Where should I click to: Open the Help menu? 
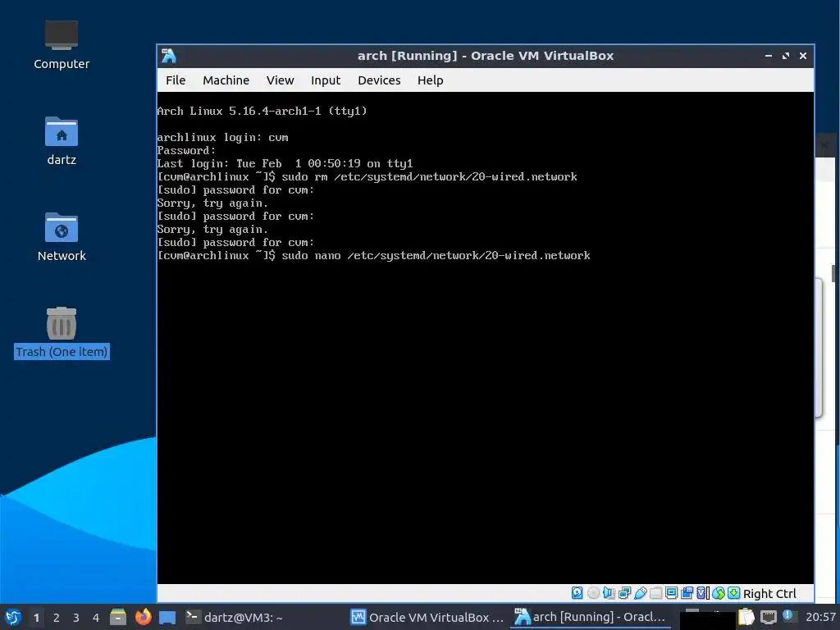pos(430,80)
